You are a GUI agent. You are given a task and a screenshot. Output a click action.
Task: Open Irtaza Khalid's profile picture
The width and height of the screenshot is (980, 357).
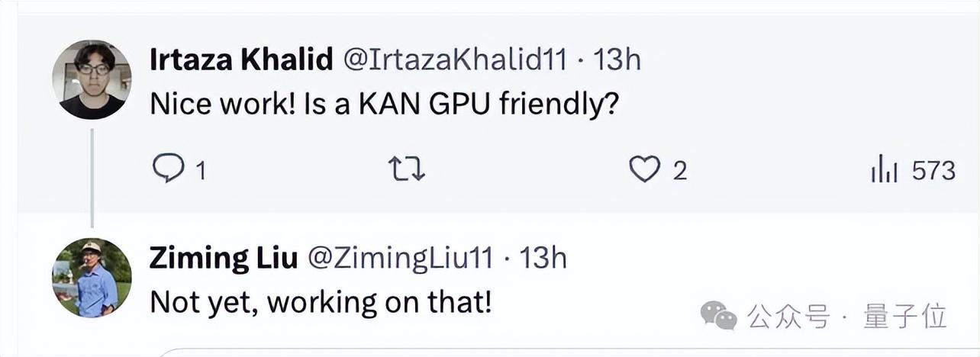(92, 79)
